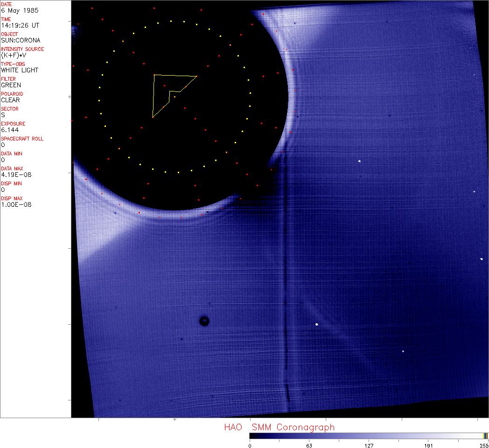Select the bright white spot near the right edge

tap(481, 259)
